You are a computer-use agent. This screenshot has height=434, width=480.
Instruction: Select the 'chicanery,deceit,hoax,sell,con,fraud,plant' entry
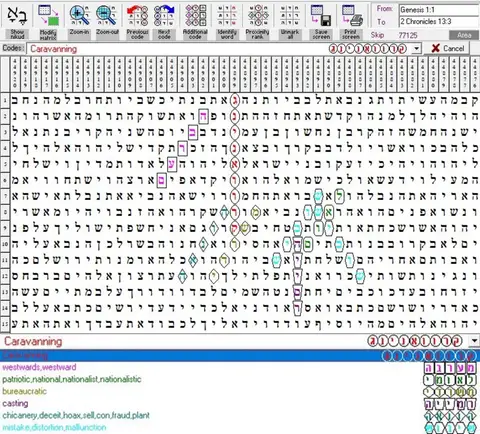coord(76,415)
